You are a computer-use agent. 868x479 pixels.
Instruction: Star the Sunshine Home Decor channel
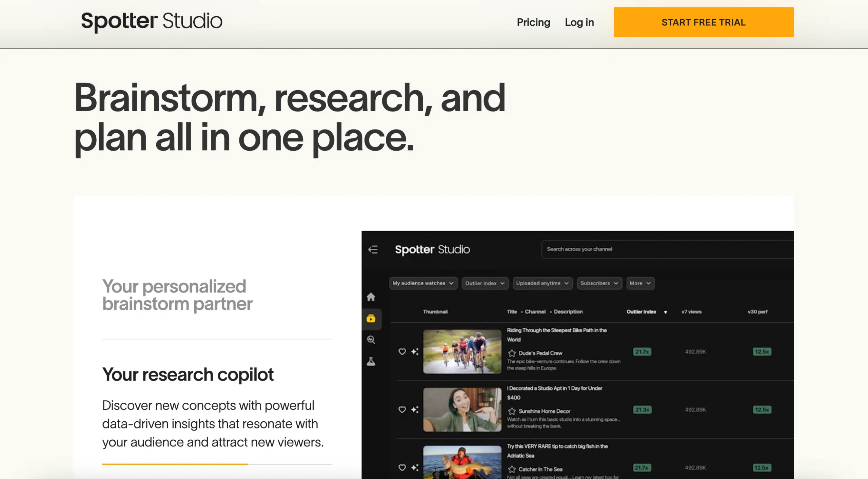coord(512,411)
